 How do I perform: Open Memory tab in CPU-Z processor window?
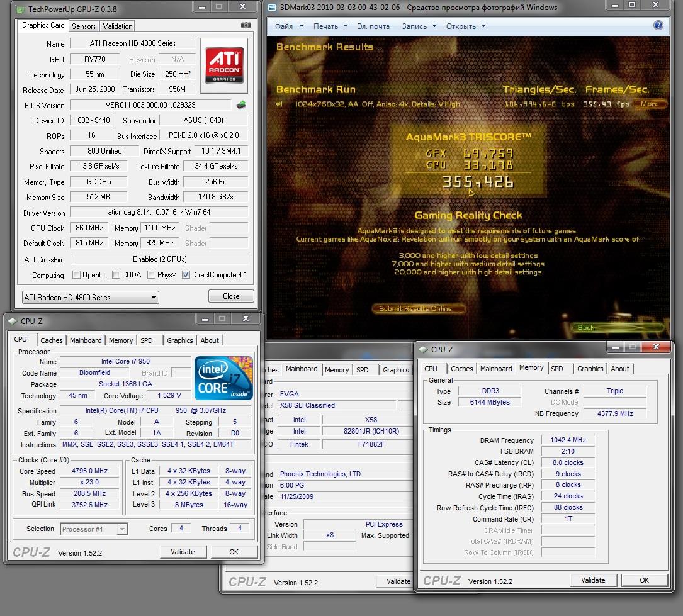pos(121,340)
